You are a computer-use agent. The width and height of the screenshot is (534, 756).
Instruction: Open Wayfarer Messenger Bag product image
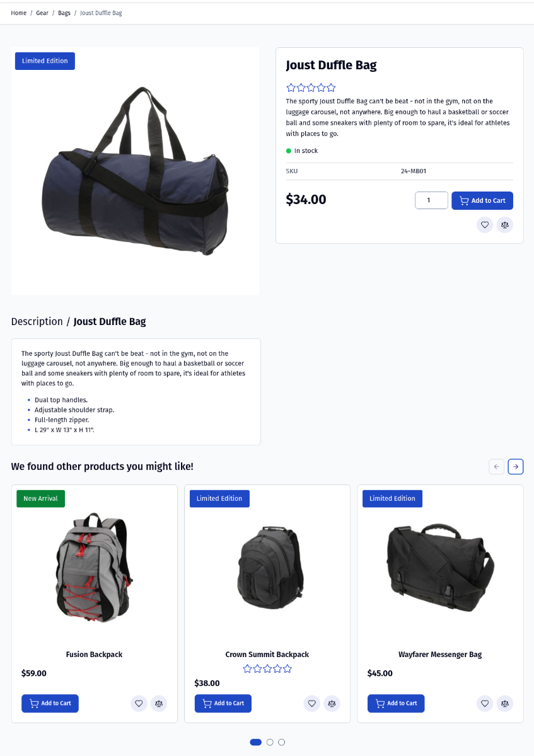440,567
